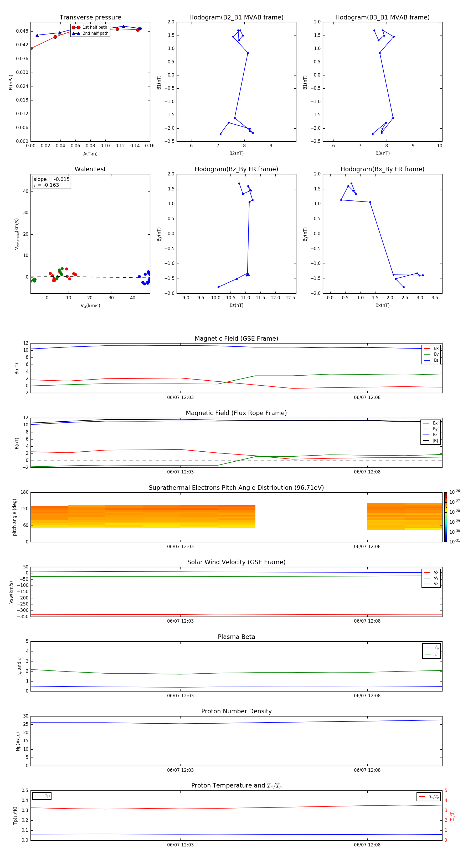Click '06/07 12:03' tick under Proton Temperature plot
473x868 pixels.
click(x=181, y=845)
